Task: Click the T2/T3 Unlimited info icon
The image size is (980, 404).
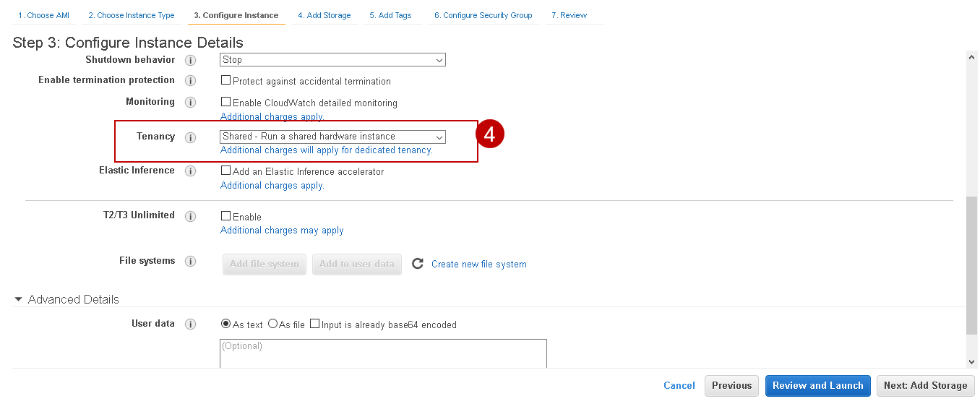Action: 191,216
